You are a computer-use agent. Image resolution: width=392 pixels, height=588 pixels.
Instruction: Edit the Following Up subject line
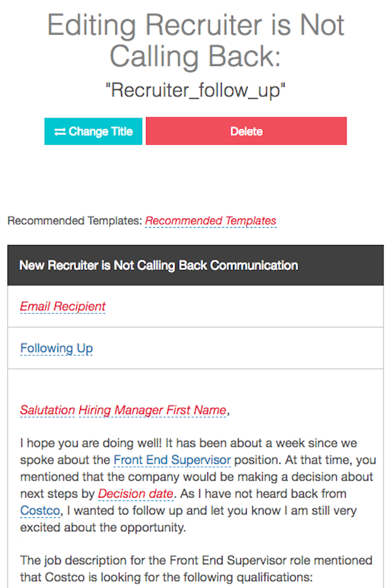pos(56,348)
